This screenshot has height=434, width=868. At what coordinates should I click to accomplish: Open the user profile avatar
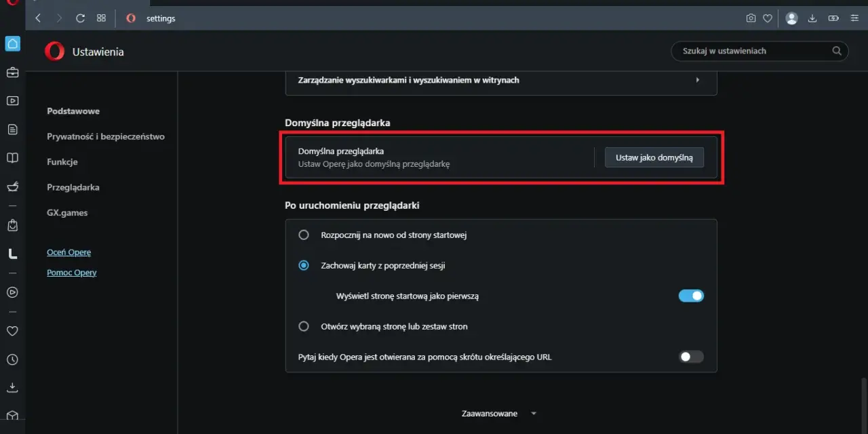791,18
